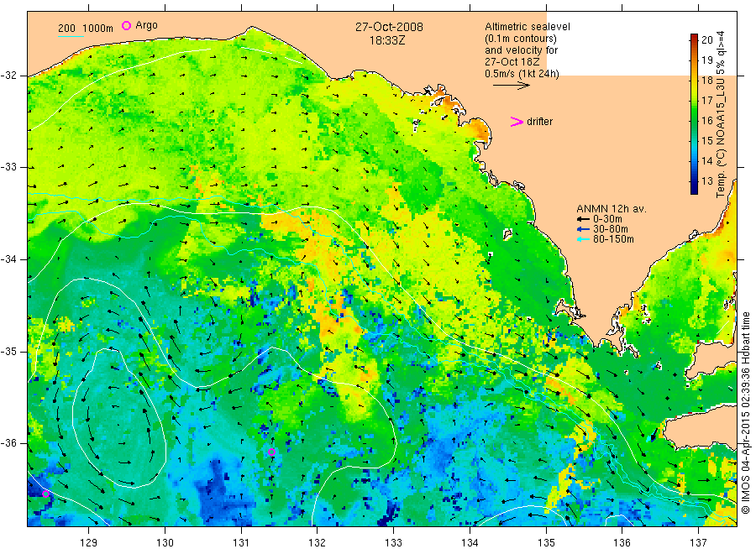Click the longitude axis label 134
The image size is (756, 554).
(470, 543)
